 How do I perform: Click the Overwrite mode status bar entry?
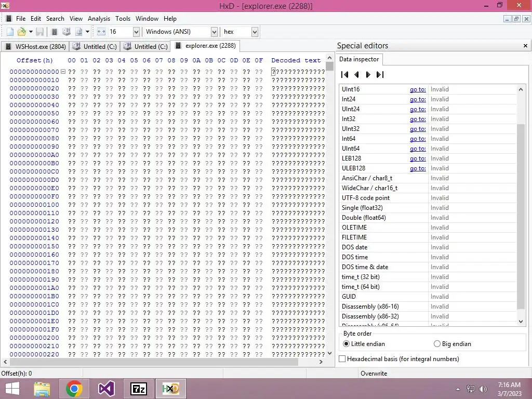point(374,373)
